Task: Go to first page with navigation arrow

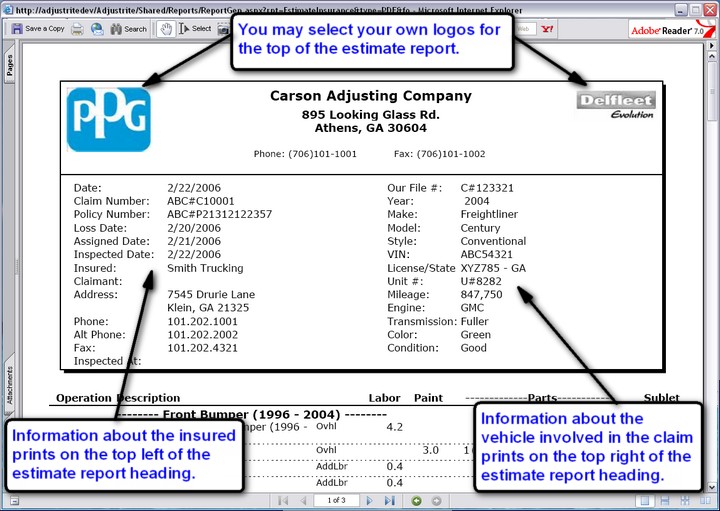Action: (283, 500)
